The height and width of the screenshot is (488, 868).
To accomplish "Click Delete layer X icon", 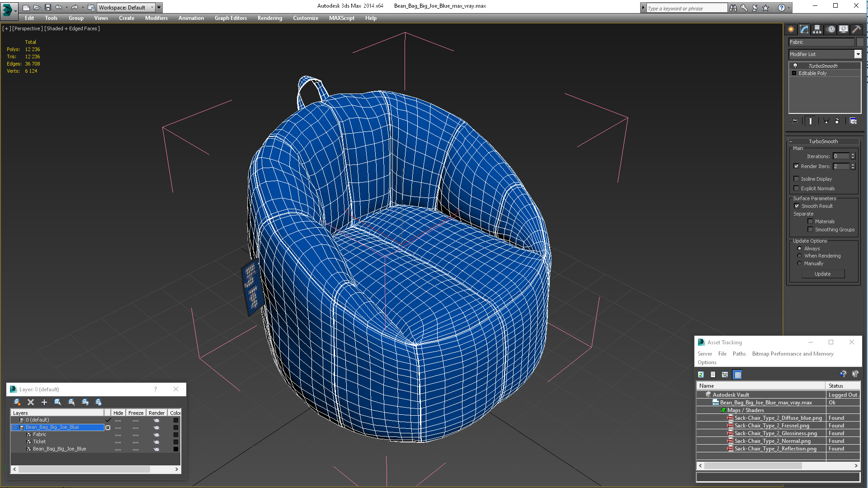I will (31, 402).
